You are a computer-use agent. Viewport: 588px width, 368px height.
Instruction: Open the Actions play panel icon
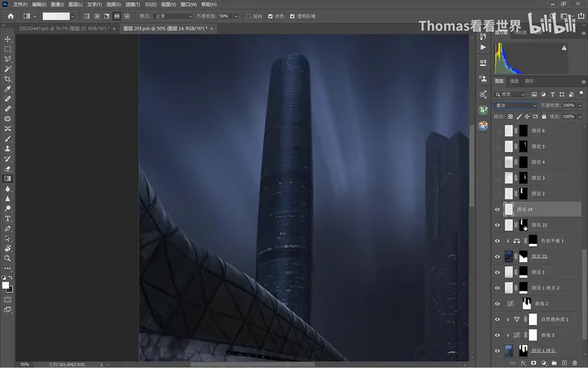click(483, 48)
